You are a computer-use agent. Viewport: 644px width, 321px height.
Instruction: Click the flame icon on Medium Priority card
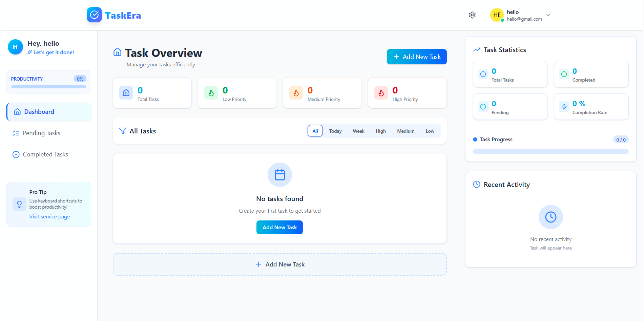tap(296, 93)
